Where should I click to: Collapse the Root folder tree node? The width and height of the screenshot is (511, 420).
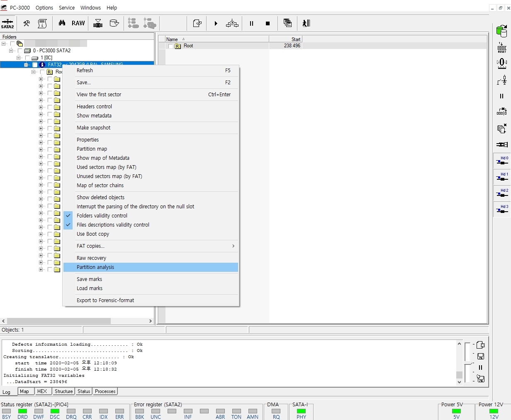pyautogui.click(x=34, y=72)
